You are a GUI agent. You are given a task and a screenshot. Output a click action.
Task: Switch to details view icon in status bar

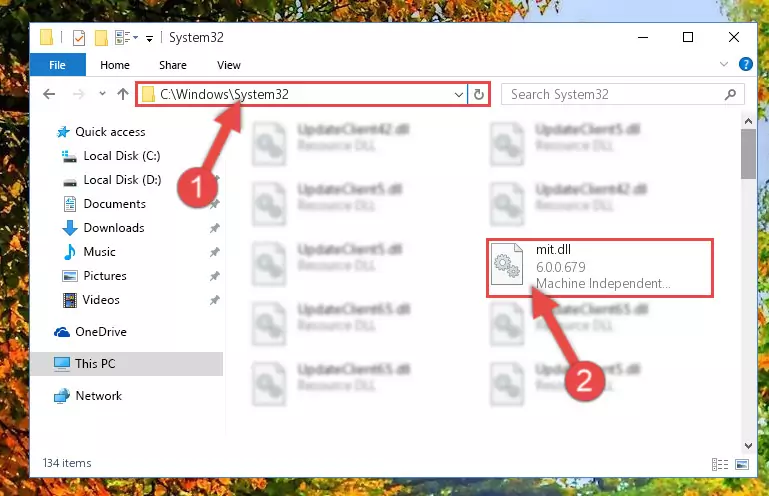[719, 464]
